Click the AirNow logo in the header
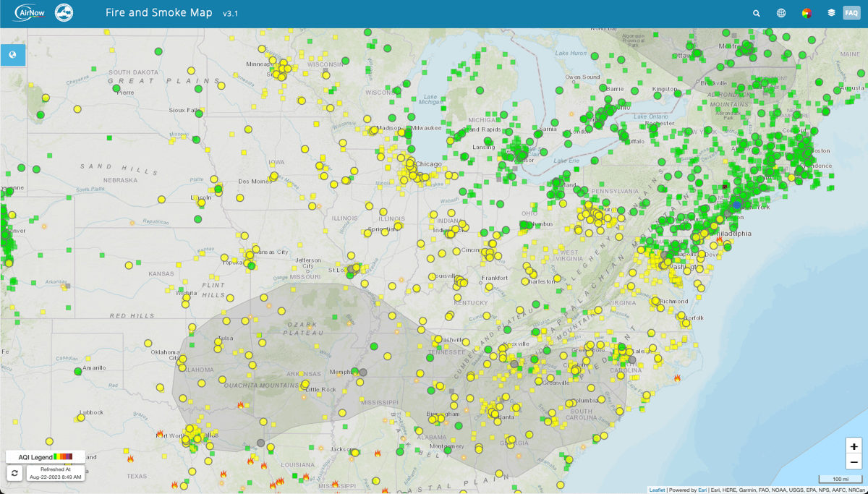The width and height of the screenshot is (868, 494). [29, 13]
